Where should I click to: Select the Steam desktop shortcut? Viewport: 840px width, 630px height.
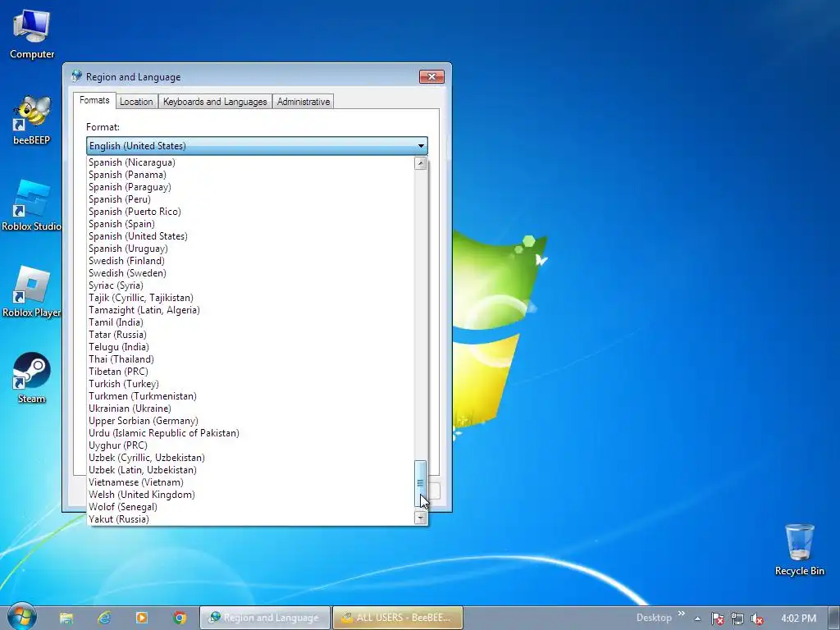pos(32,378)
